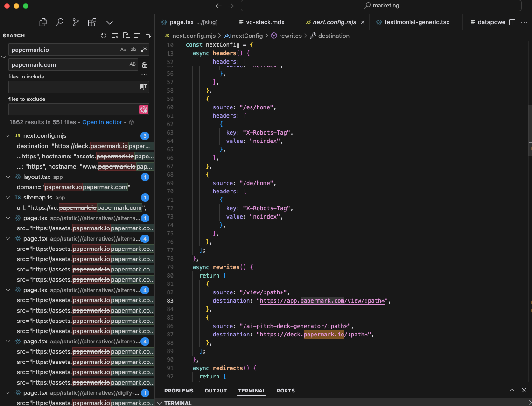Select the hostname "assets. result row
Image resolution: width=532 pixels, height=406 pixels.
[x=85, y=157]
